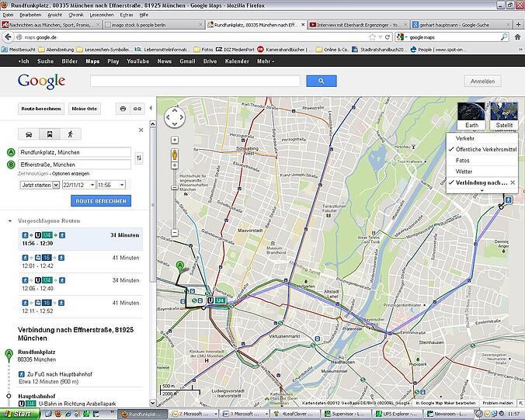This screenshot has height=420, width=525.
Task: Click the link chain icon button
Action: click(x=137, y=109)
